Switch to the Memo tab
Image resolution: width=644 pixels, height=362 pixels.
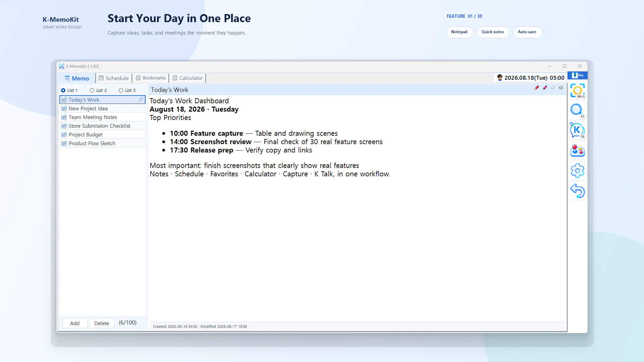pyautogui.click(x=77, y=78)
